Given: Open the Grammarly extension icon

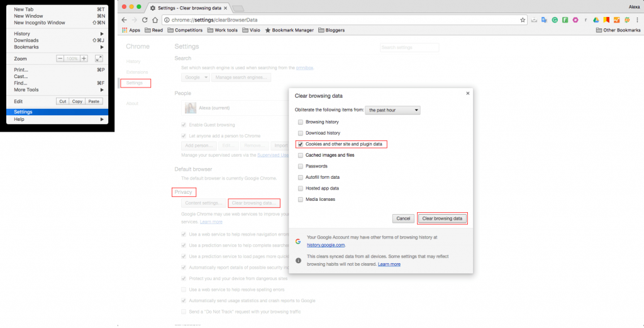Looking at the screenshot, I should pyautogui.click(x=555, y=20).
